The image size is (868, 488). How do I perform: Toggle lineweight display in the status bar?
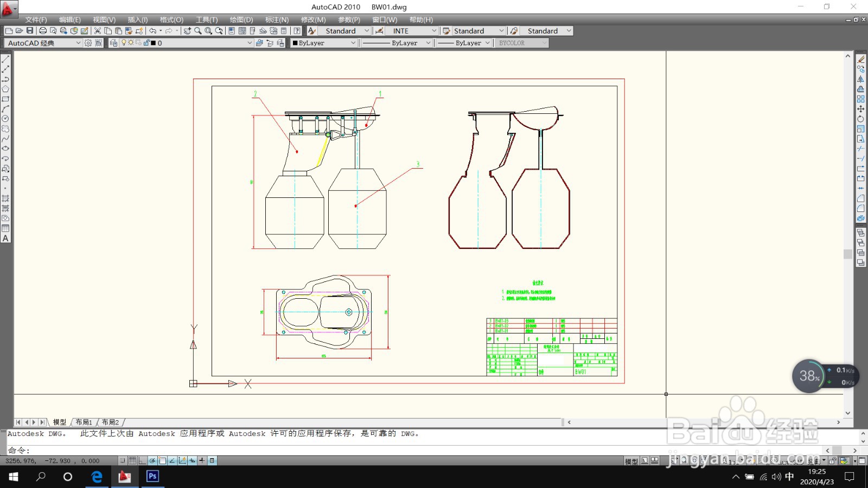(202, 461)
